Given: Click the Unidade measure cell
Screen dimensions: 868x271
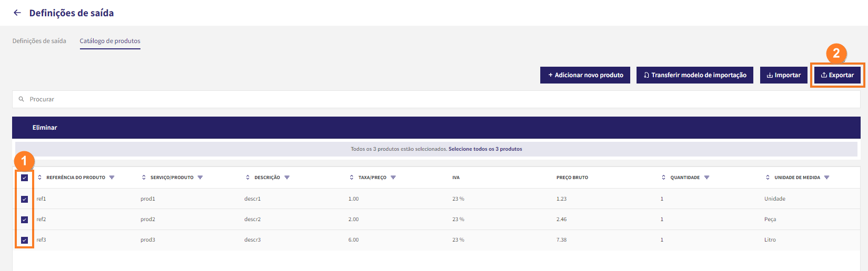Looking at the screenshot, I should [775, 199].
